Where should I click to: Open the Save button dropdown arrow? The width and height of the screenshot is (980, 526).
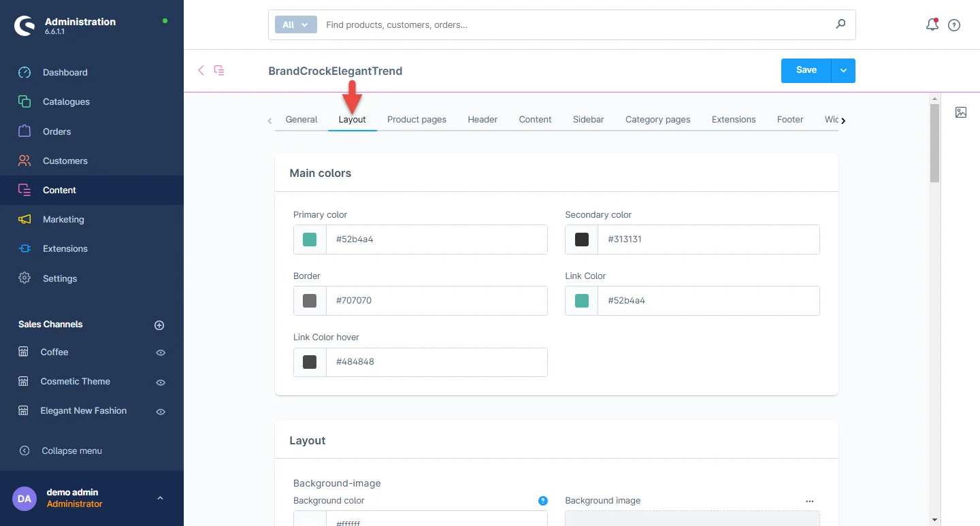point(843,71)
